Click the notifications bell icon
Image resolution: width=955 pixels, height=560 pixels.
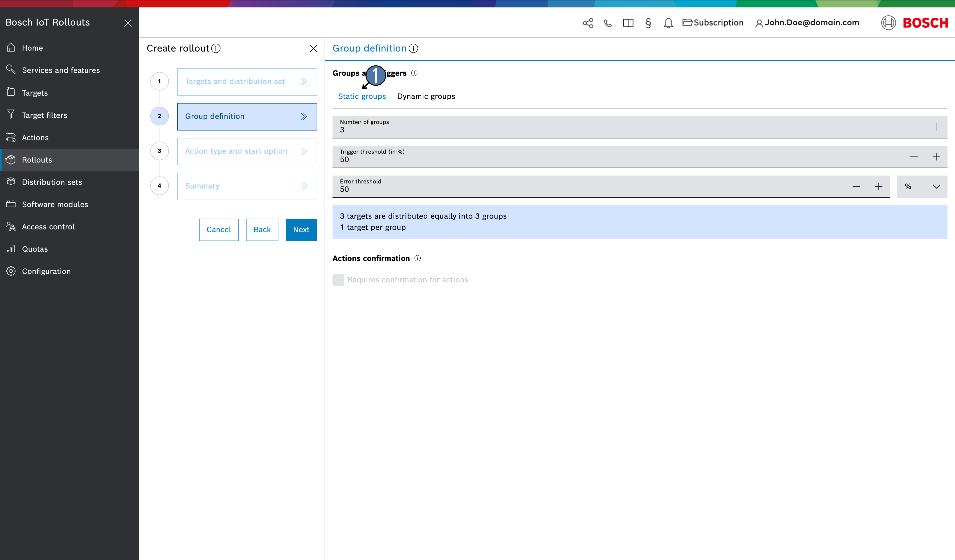(x=667, y=23)
